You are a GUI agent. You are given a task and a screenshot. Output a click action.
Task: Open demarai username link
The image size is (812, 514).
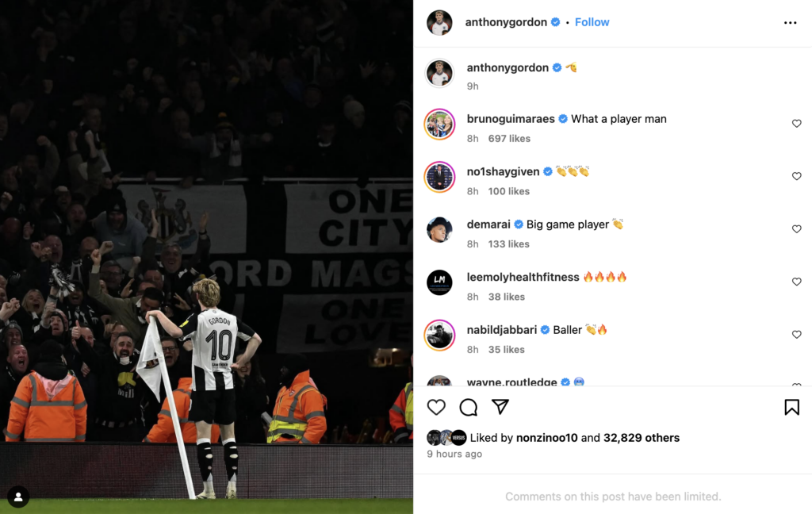point(488,224)
